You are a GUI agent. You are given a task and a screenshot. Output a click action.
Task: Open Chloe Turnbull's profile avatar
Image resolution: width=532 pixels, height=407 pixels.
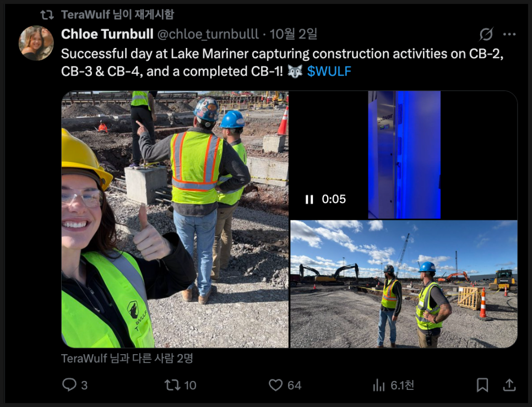pyautogui.click(x=36, y=43)
